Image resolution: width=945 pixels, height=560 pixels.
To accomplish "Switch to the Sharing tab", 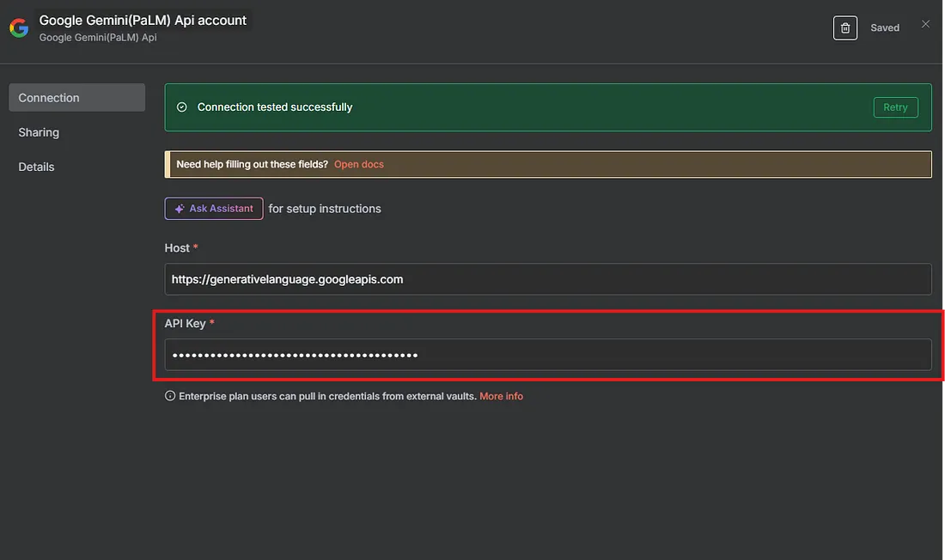I will coord(39,132).
